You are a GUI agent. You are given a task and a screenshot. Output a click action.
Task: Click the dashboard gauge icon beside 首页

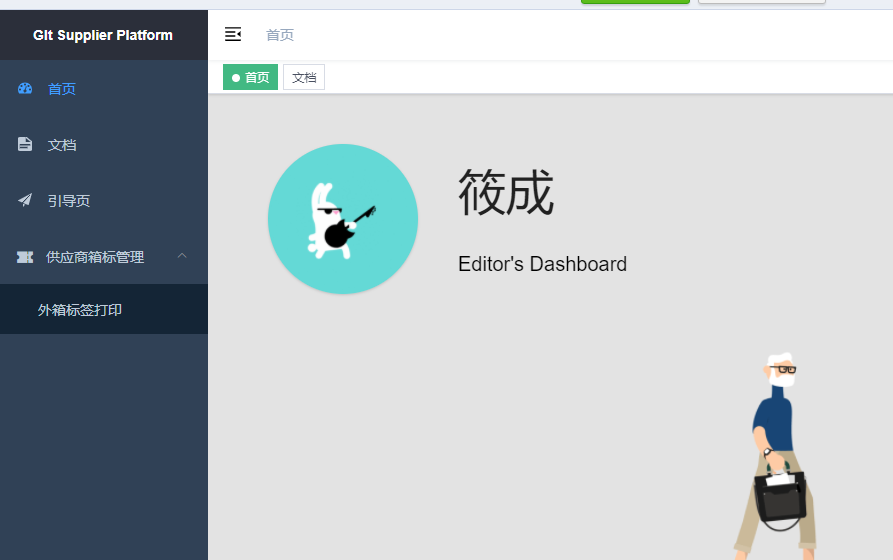[x=25, y=89]
